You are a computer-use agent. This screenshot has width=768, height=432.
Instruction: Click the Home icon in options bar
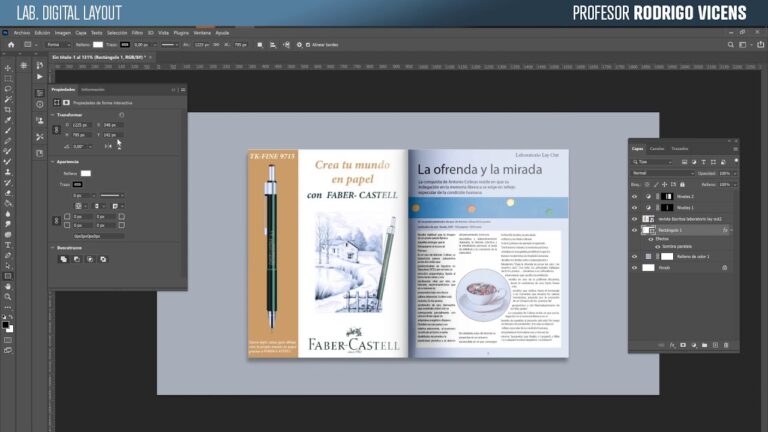tap(11, 45)
